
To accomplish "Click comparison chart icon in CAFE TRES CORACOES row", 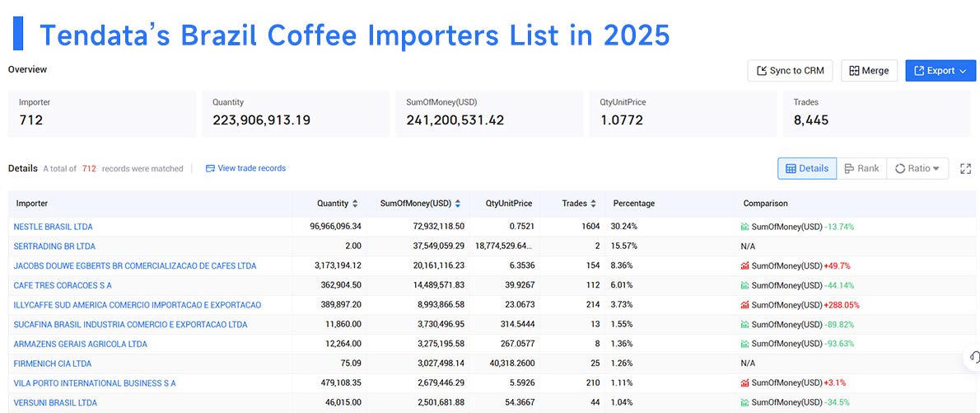I will (744, 285).
